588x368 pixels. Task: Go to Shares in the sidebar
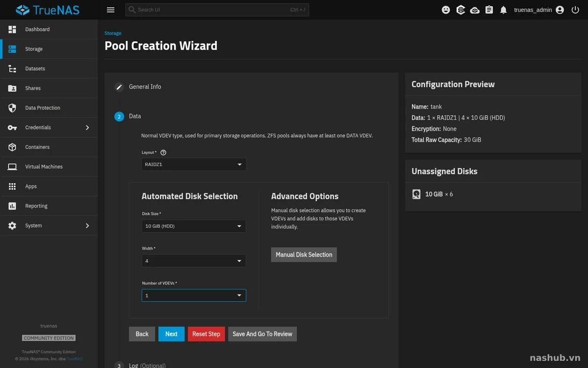pyautogui.click(x=49, y=88)
